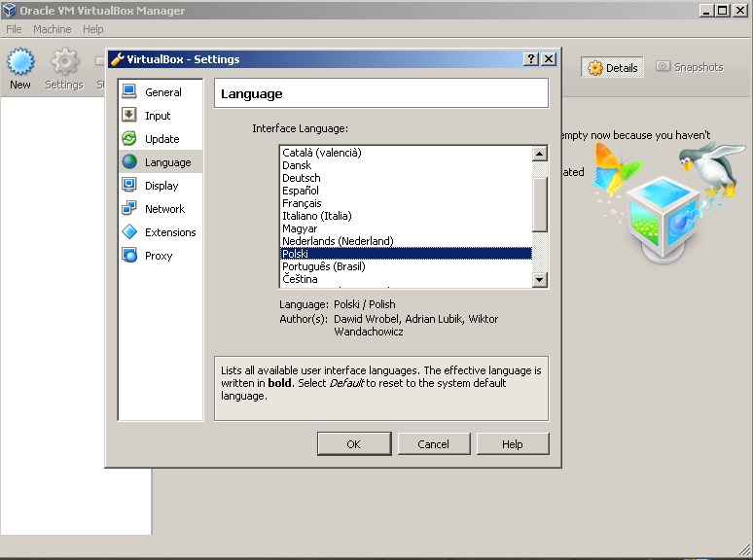Open the General settings category icon
This screenshot has width=753, height=560.
tap(128, 91)
